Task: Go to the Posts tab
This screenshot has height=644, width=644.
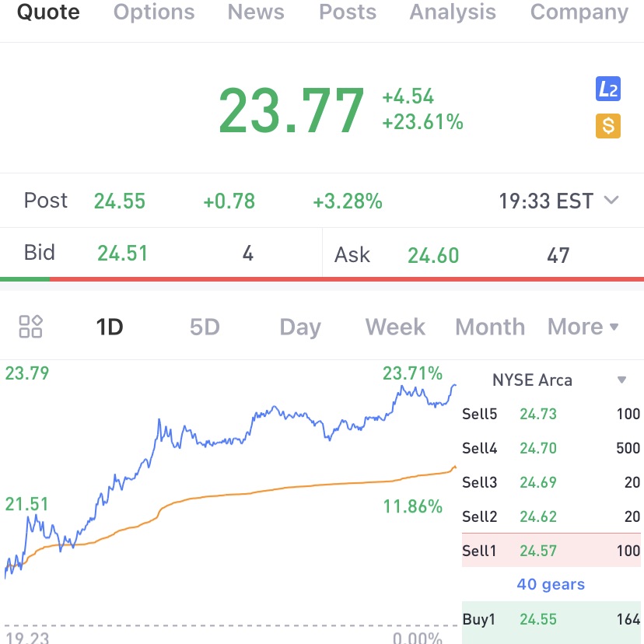Action: (348, 12)
